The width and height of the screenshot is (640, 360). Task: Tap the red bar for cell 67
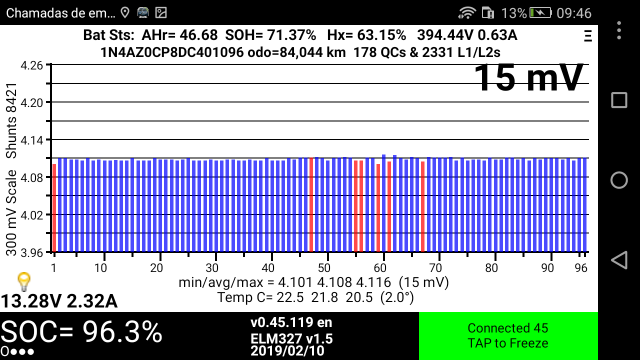pos(423,207)
